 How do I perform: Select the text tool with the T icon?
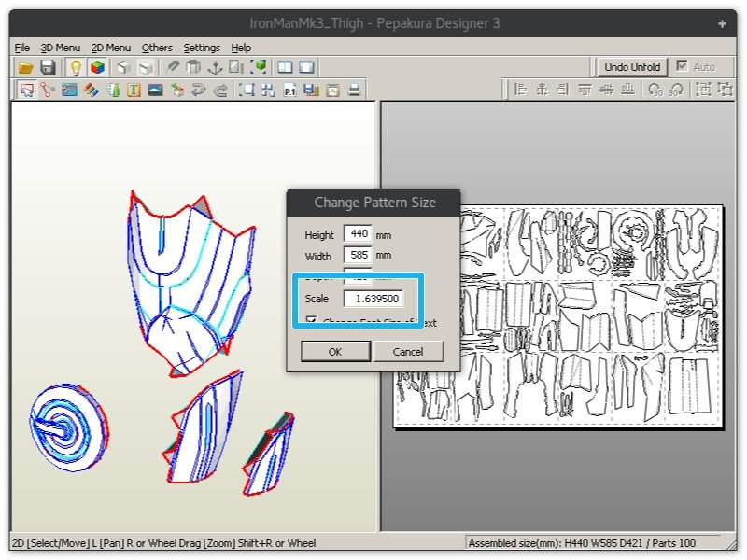pos(134,90)
